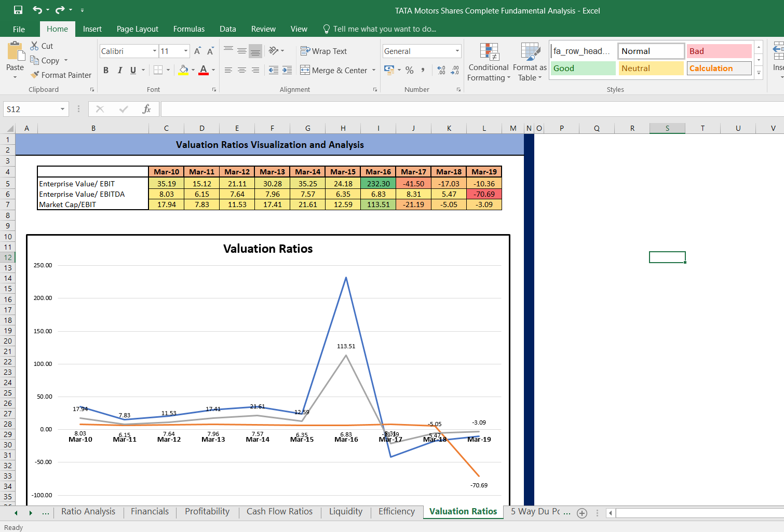Screen dimensions: 784x532
Task: Apply the Bad cell style
Action: click(719, 51)
